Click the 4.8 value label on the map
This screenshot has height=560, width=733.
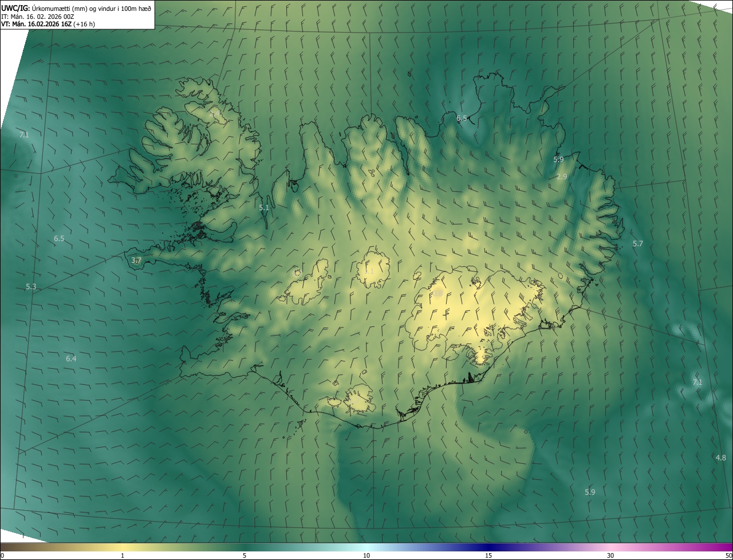coord(721,458)
